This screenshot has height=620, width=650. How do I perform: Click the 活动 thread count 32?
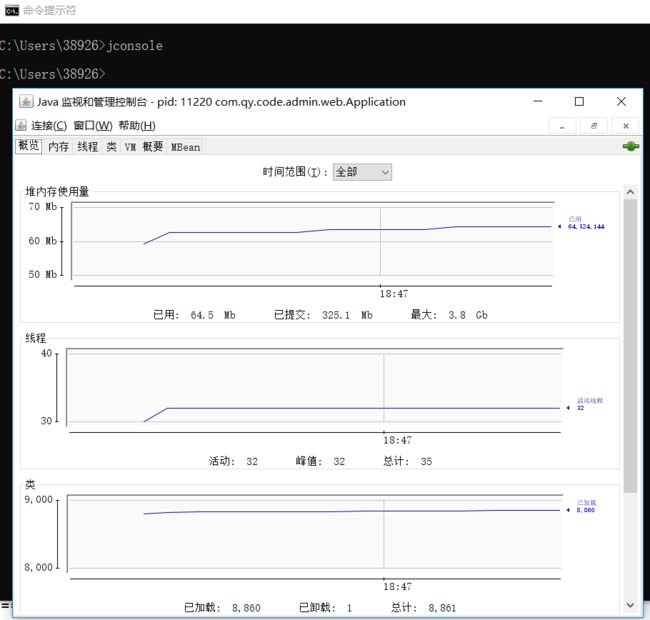click(252, 461)
